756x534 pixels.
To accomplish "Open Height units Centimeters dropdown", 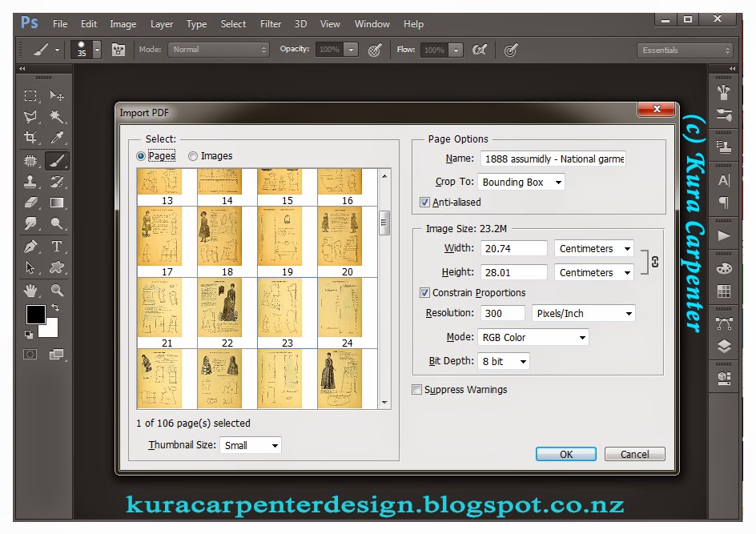I will coord(594,273).
